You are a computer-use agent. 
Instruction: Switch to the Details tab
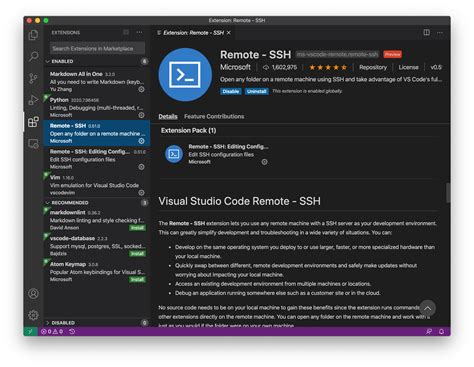pos(168,116)
